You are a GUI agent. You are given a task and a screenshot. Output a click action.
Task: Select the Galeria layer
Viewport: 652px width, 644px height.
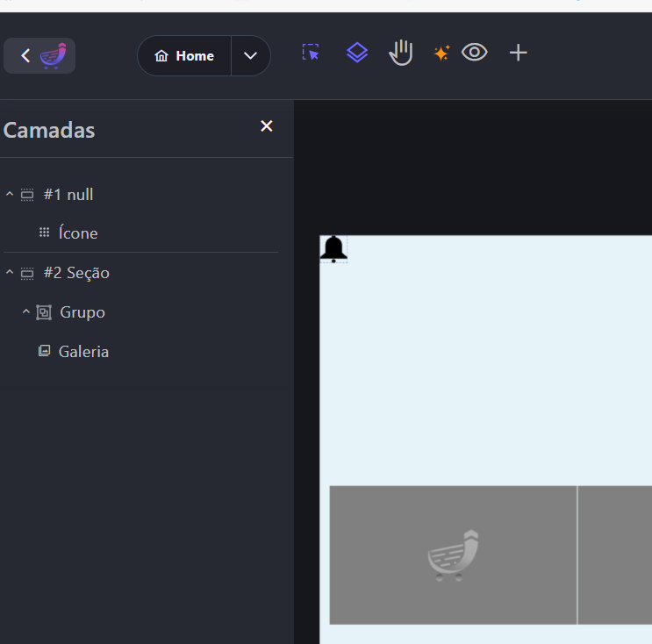pyautogui.click(x=83, y=352)
